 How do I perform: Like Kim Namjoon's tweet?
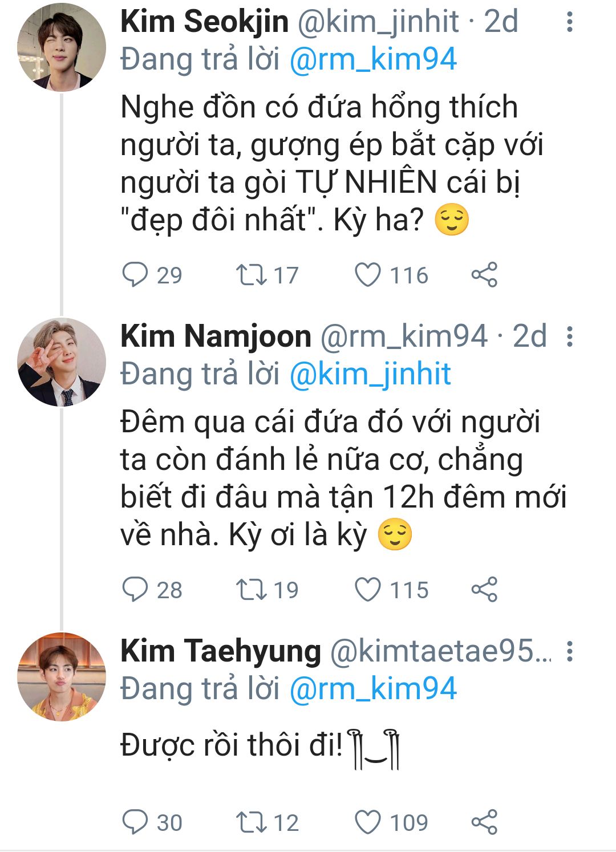tap(368, 590)
